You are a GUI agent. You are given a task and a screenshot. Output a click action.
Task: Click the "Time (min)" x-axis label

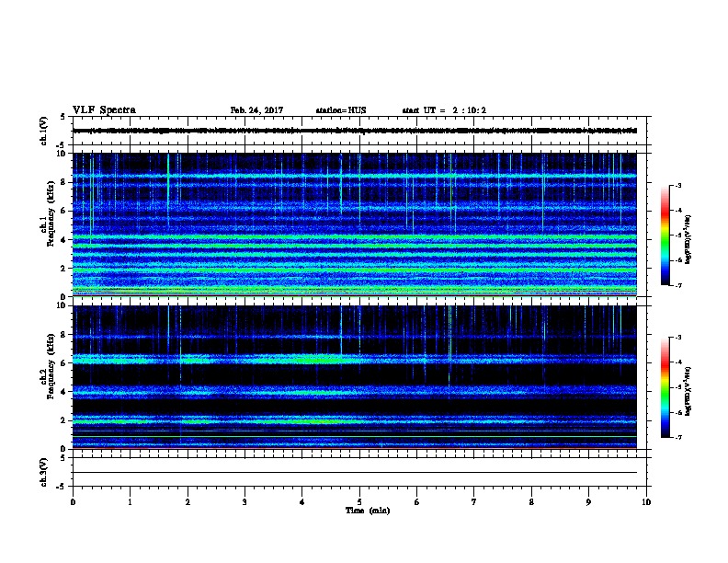(368, 511)
